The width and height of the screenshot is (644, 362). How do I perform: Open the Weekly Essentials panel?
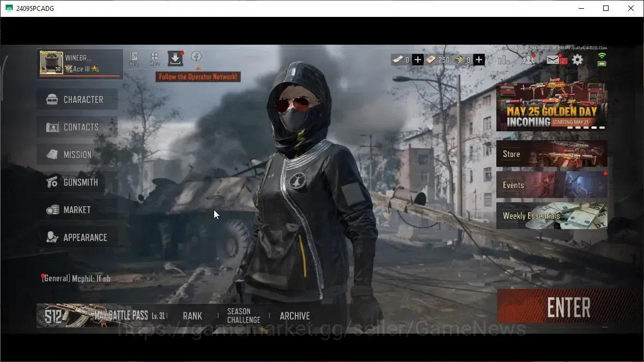point(551,216)
